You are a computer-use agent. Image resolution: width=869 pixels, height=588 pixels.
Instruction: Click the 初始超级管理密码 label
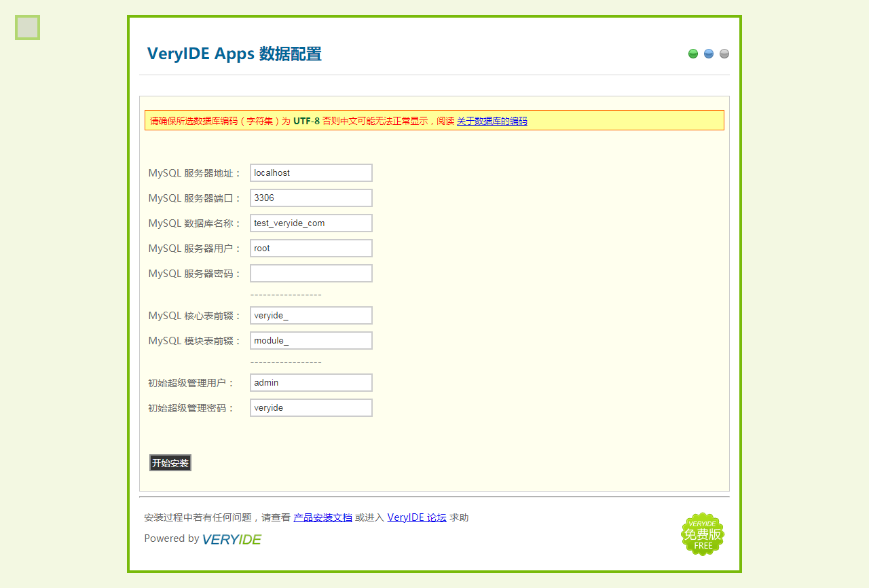pos(191,408)
